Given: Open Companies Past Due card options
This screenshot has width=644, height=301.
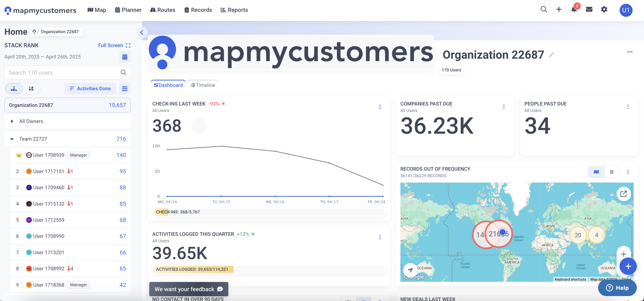Looking at the screenshot, I should (504, 107).
